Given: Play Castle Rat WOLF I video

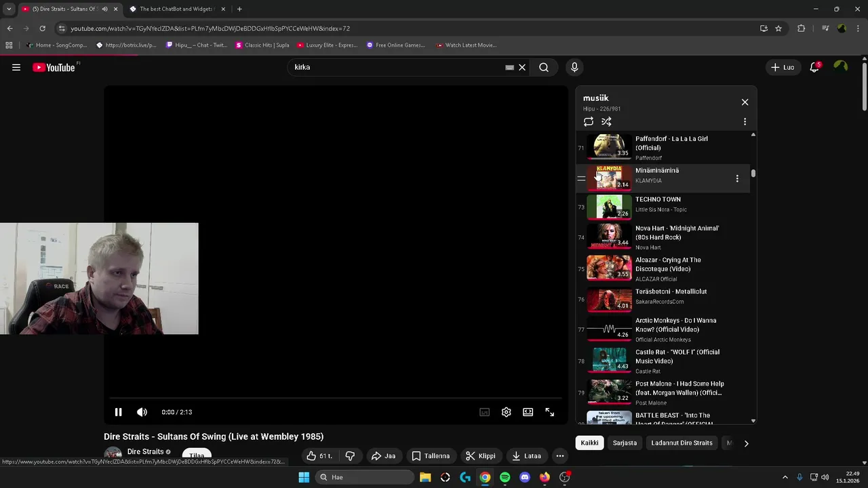Looking at the screenshot, I should 663,361.
